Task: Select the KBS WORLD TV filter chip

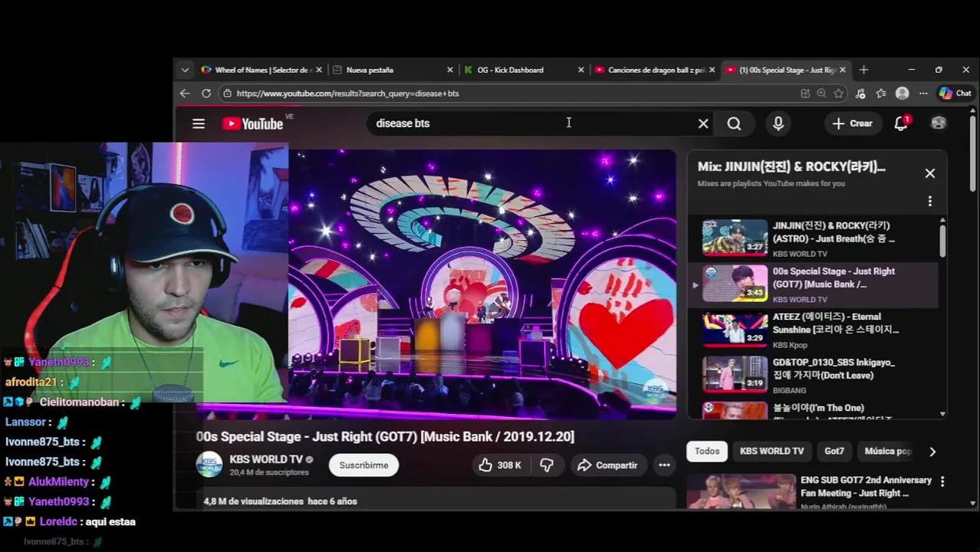Action: (x=771, y=452)
